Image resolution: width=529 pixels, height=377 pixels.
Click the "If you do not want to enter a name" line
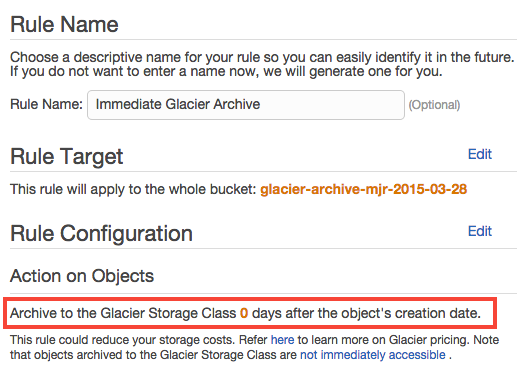point(226,72)
